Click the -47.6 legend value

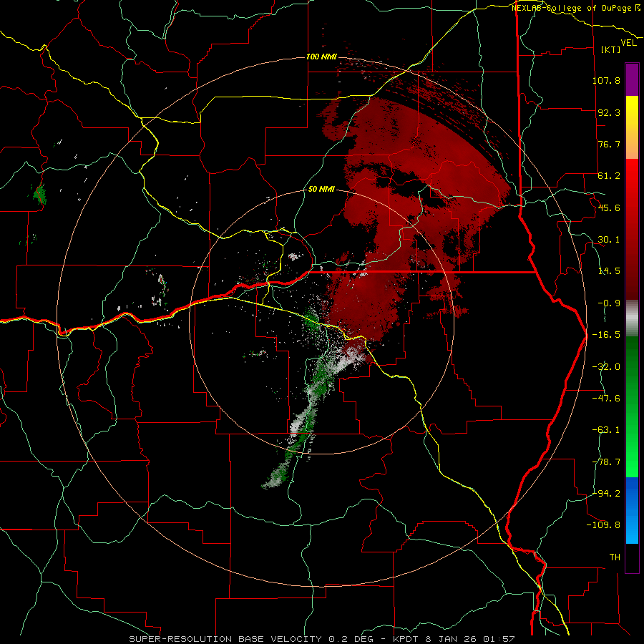point(606,399)
